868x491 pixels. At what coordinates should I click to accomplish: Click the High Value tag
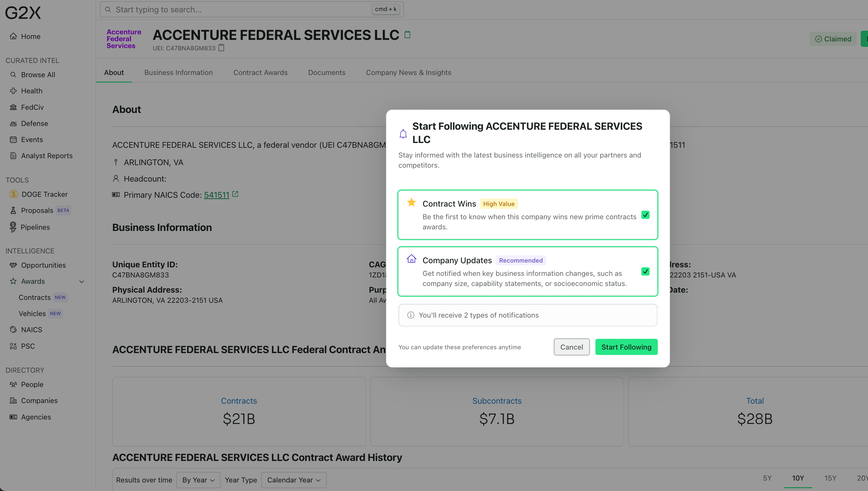pyautogui.click(x=499, y=204)
